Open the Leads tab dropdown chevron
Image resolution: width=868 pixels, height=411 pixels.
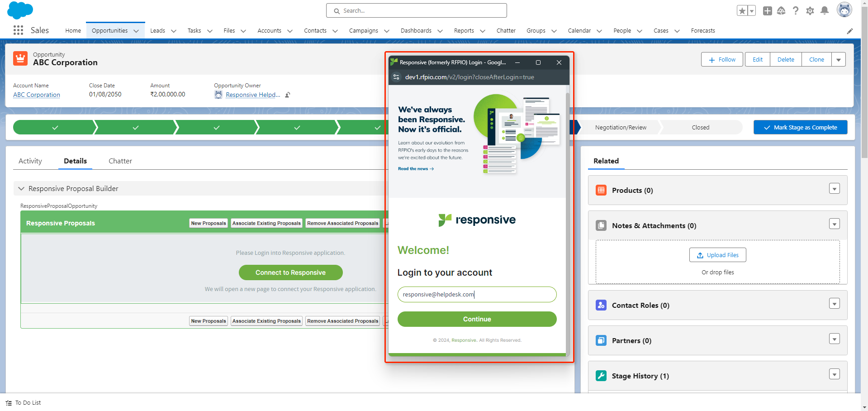tap(174, 31)
